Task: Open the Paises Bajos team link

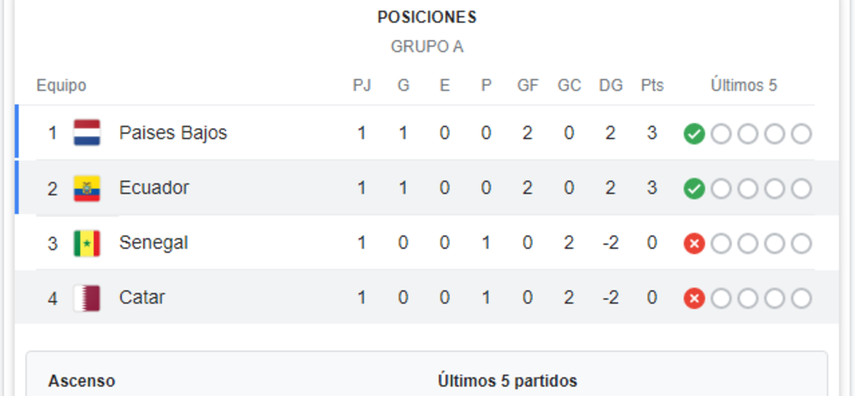Action: click(173, 133)
